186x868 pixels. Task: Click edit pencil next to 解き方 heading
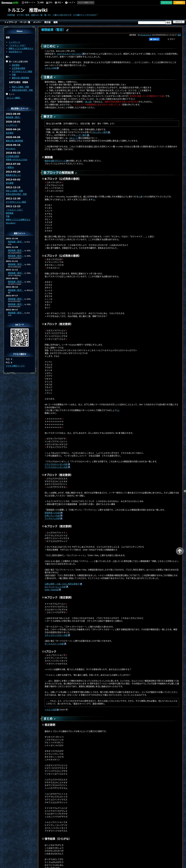(x=55, y=117)
